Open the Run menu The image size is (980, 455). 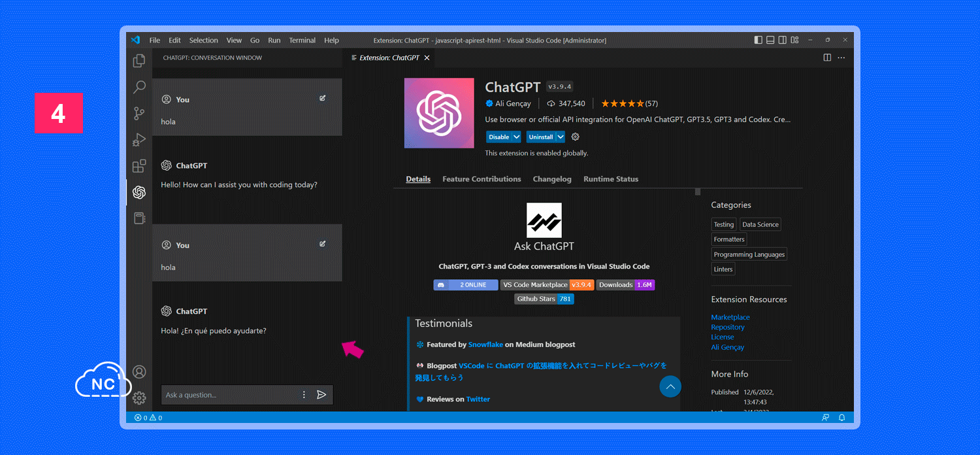click(x=274, y=40)
